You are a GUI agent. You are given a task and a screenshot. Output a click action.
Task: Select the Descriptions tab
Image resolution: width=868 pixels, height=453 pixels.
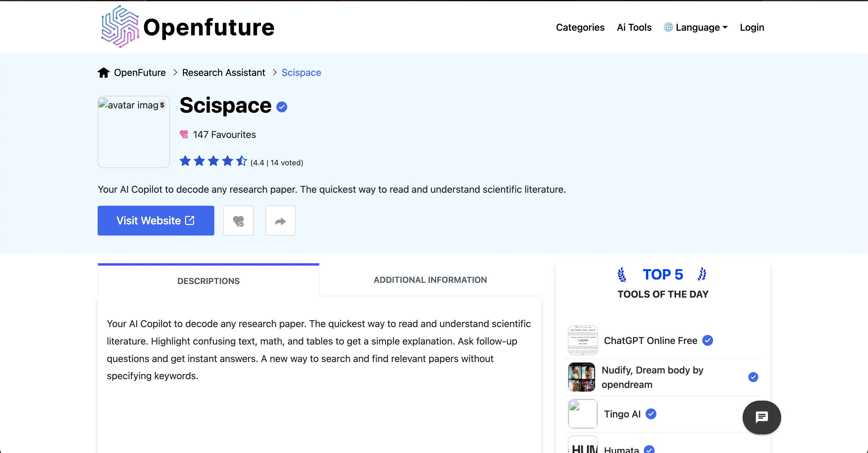(208, 281)
